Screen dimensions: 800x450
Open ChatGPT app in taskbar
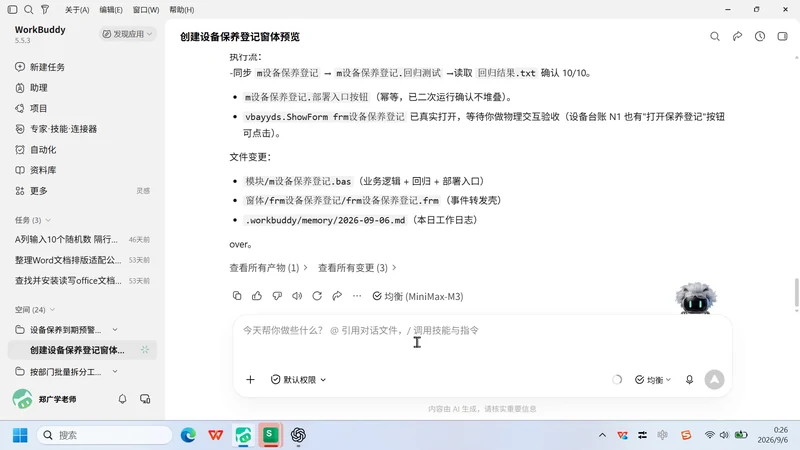click(x=298, y=435)
